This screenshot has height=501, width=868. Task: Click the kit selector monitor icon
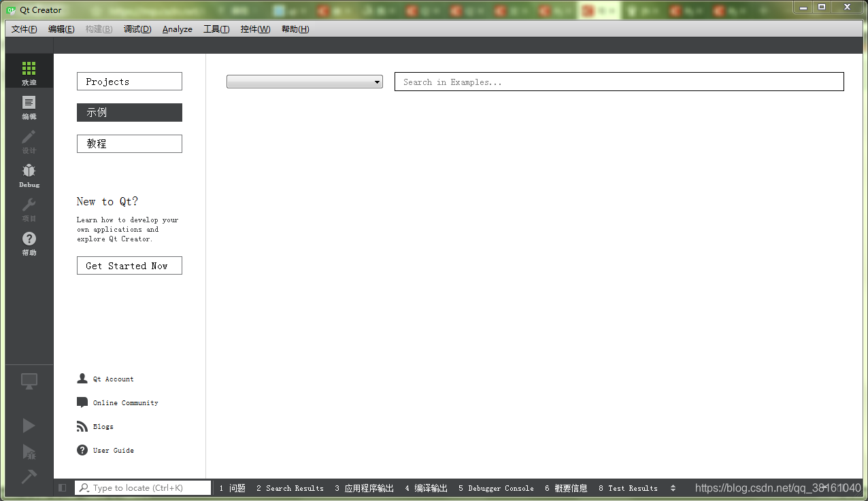29,381
